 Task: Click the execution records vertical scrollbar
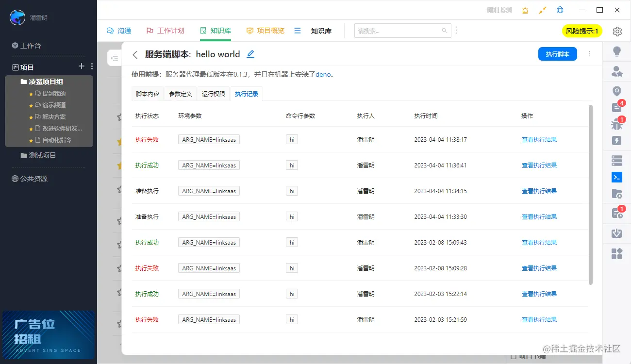tap(590, 195)
